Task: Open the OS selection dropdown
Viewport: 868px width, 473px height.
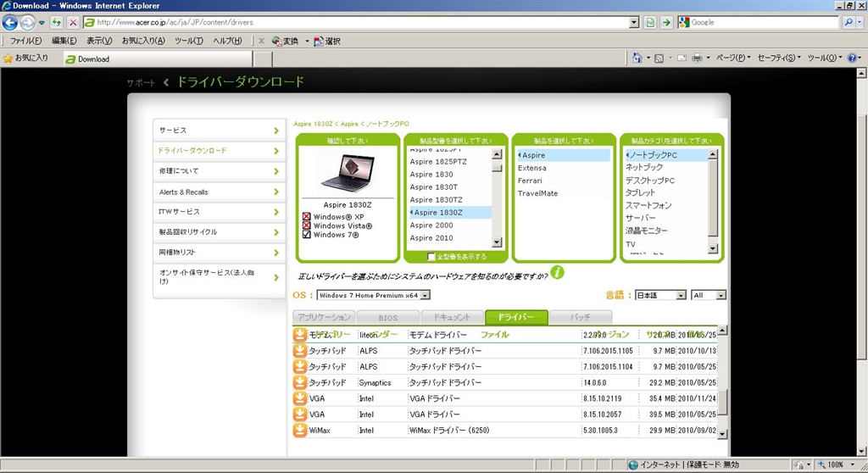Action: [x=373, y=295]
